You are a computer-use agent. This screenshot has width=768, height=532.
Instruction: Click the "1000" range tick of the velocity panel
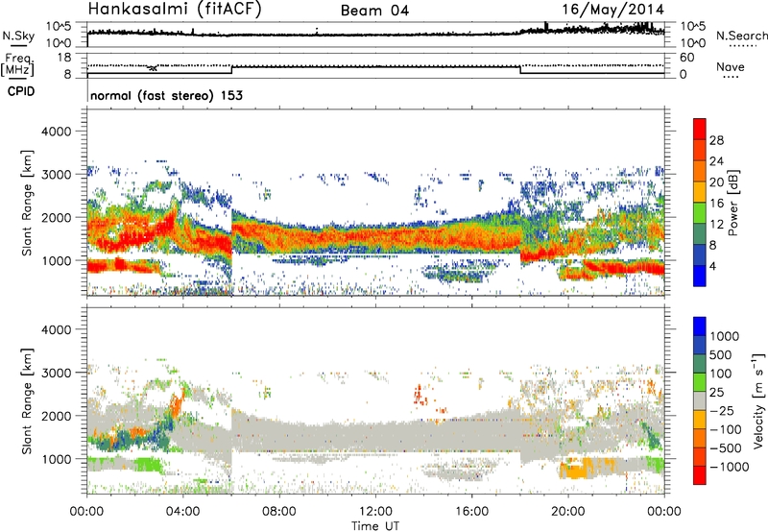pos(56,459)
